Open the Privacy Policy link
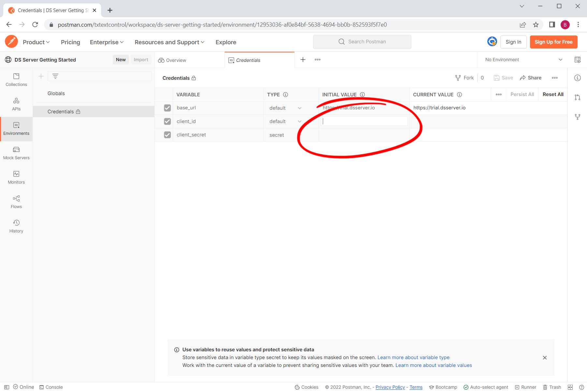Image resolution: width=587 pixels, height=392 pixels. coord(390,387)
